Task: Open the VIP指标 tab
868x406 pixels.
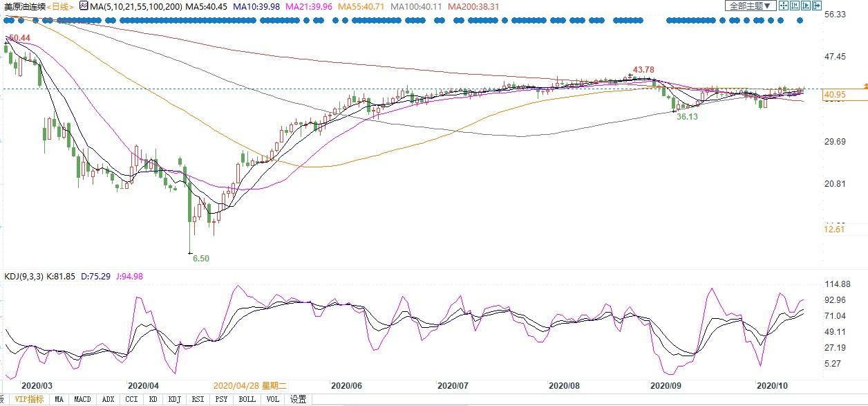Action: click(29, 399)
